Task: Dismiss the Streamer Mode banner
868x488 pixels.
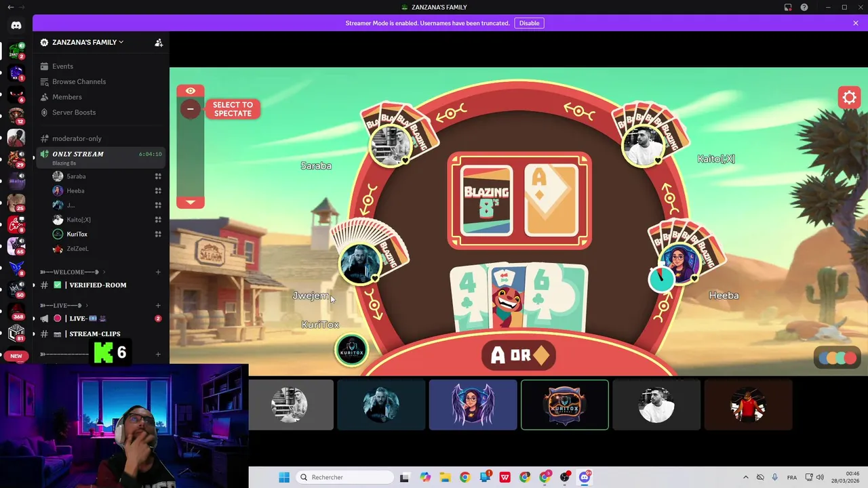Action: [856, 23]
